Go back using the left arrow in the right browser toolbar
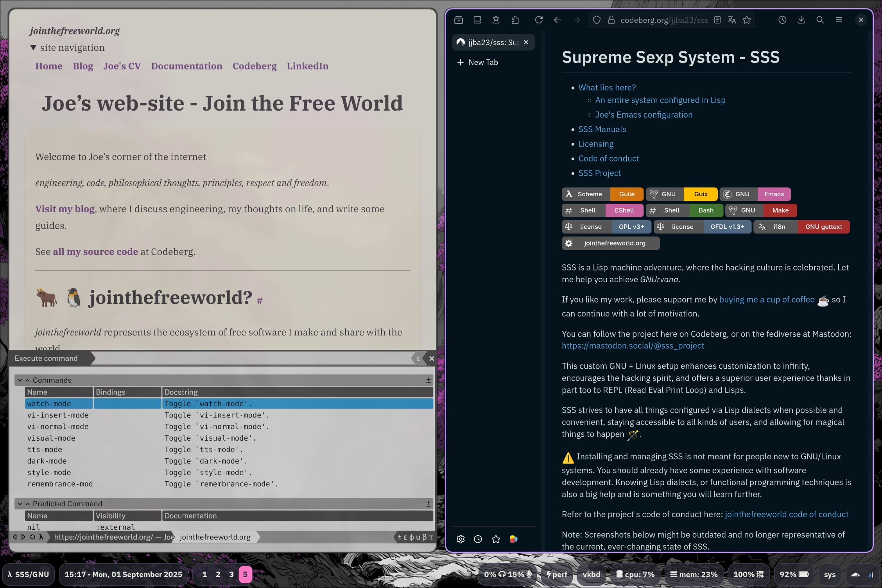This screenshot has width=882, height=588. point(558,20)
